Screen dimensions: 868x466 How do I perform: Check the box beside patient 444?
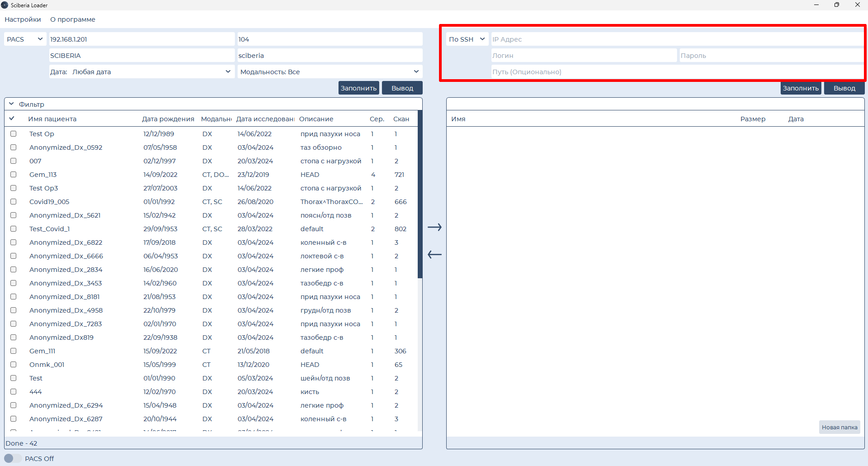coord(13,392)
